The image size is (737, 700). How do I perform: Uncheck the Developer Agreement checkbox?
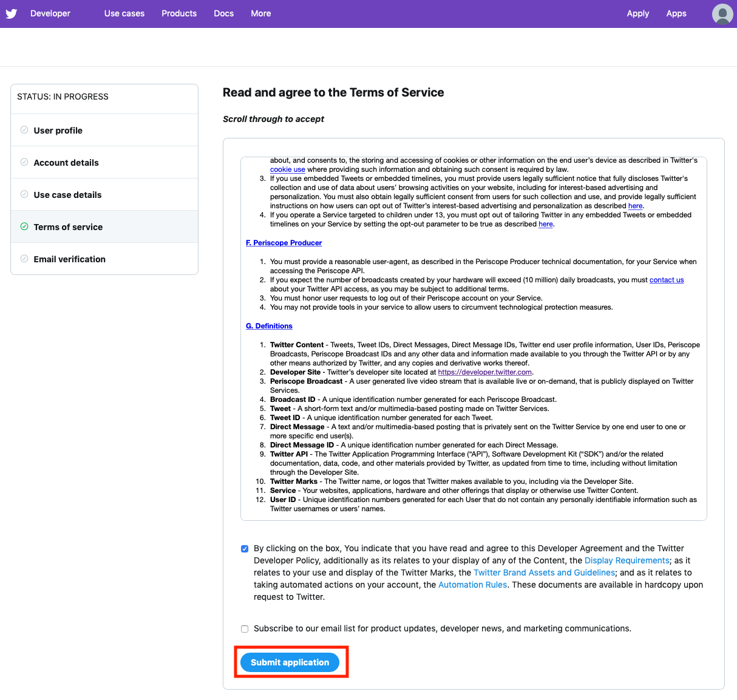click(245, 549)
